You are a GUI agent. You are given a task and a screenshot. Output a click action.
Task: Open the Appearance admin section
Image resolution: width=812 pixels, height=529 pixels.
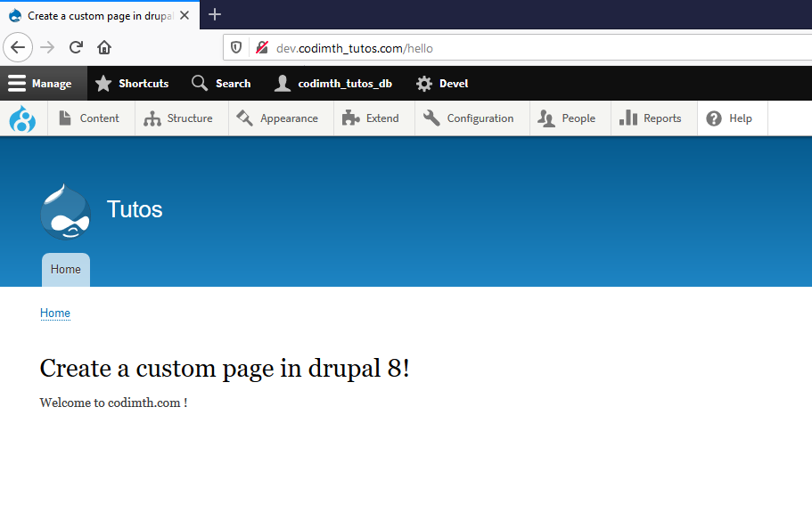point(280,118)
